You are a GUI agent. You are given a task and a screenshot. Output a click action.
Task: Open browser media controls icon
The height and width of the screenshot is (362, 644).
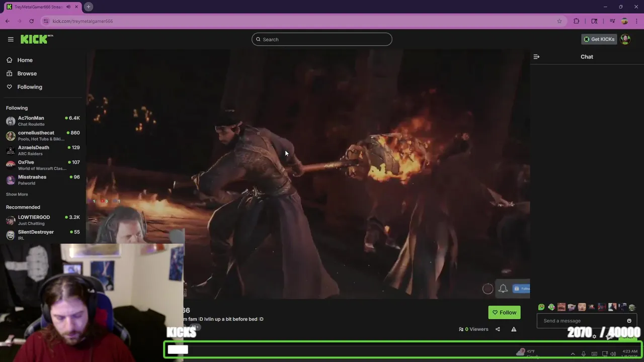coord(612,21)
